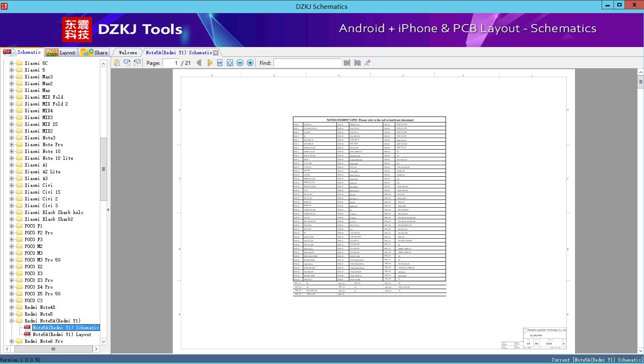
Task: Select the Xiaomi MIX 2S folder
Action: click(41, 124)
